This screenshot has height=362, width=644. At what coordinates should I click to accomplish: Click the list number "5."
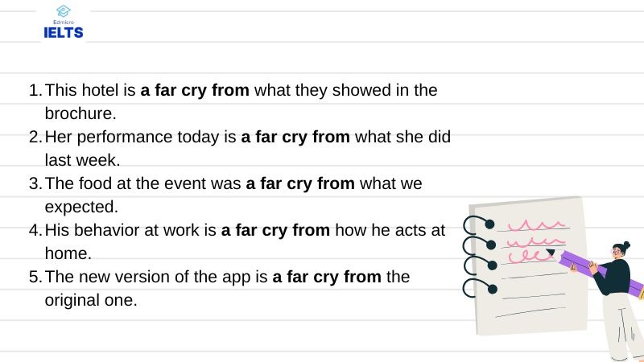pyautogui.click(x=35, y=277)
